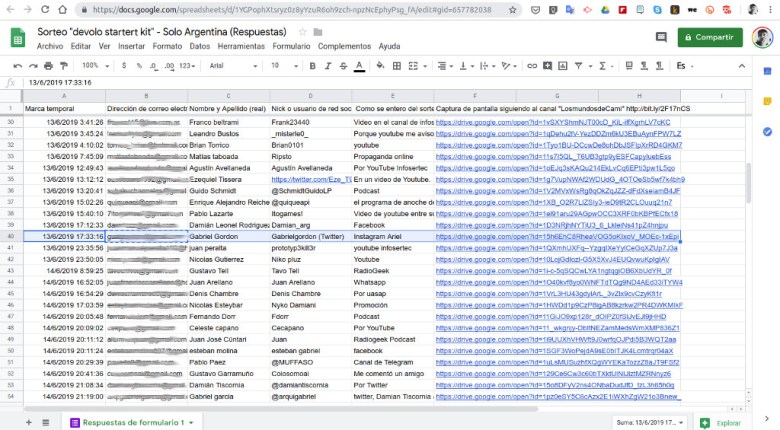Select the Paint format roller tool
This screenshot has height=430, width=780.
[62, 66]
